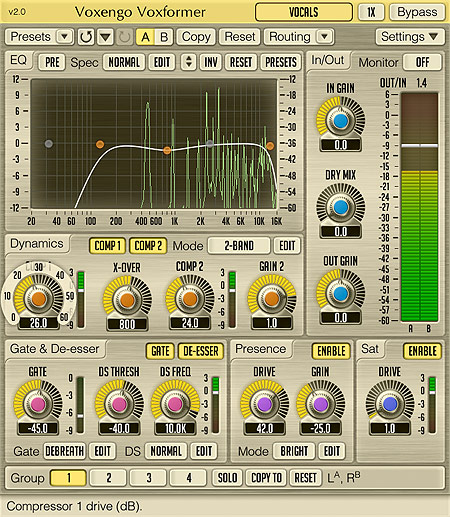450x517 pixels.
Task: Toggle the GATE enable button
Action: click(160, 351)
